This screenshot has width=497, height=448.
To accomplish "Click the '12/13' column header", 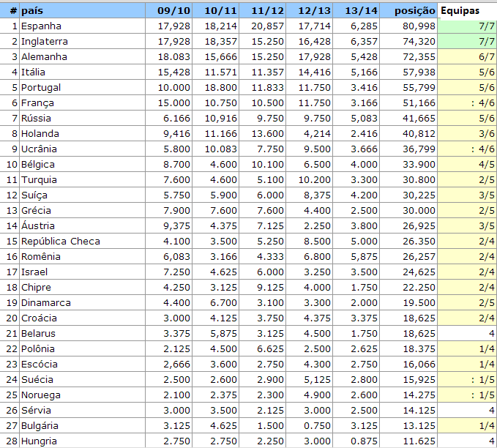I will (x=310, y=11).
